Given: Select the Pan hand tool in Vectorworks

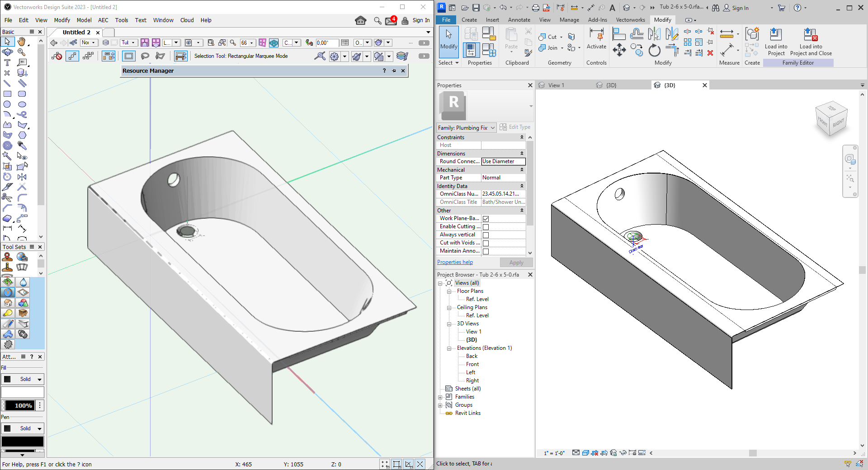Looking at the screenshot, I should 22,42.
